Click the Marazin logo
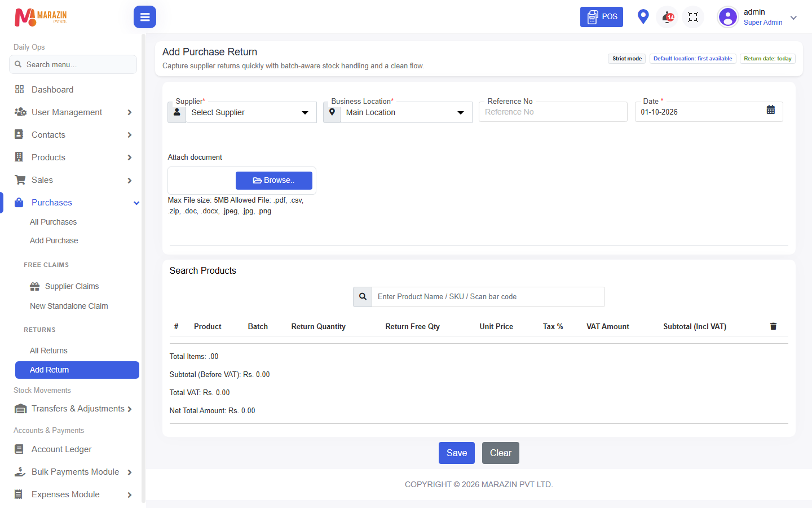The width and height of the screenshot is (812, 508). tap(41, 17)
